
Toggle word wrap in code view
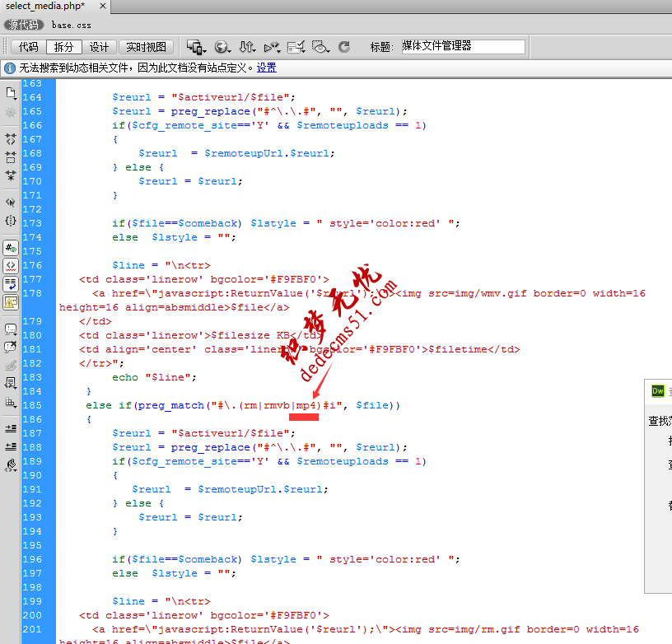tap(11, 283)
